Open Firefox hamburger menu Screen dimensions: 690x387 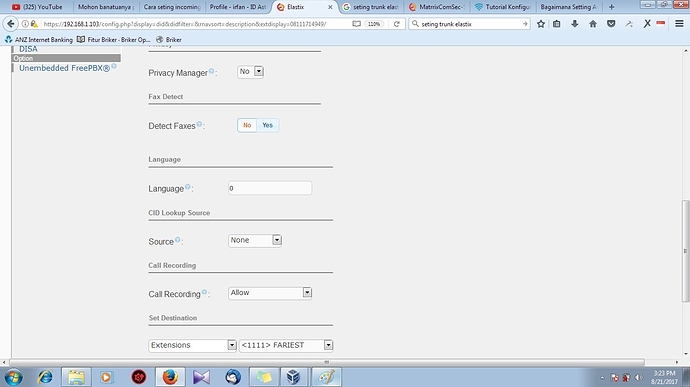pos(679,24)
